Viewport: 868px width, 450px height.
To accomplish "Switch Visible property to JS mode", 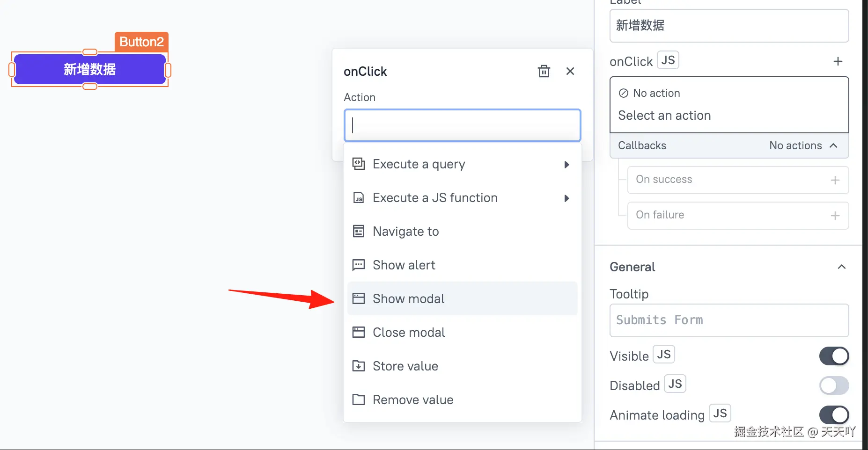I will (663, 355).
